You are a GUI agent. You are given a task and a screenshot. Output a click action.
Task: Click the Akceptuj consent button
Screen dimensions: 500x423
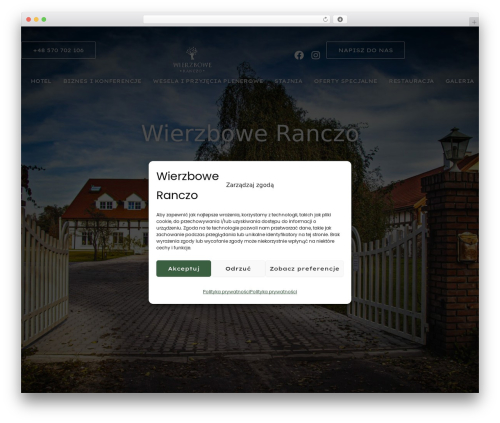[x=183, y=268]
